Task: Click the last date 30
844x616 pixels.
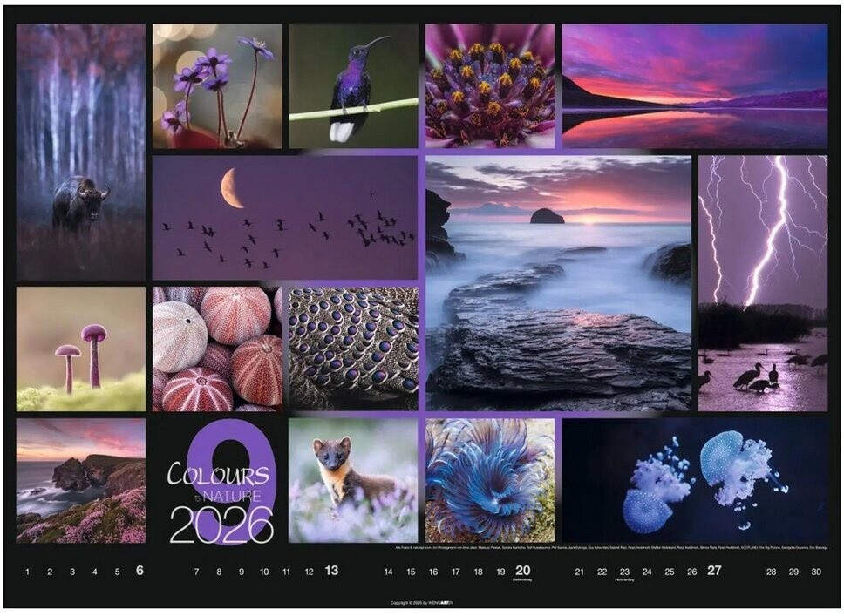Action: 816,572
